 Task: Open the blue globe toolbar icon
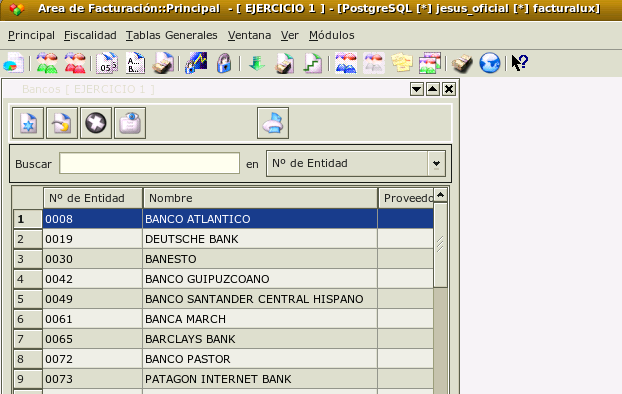[490, 63]
